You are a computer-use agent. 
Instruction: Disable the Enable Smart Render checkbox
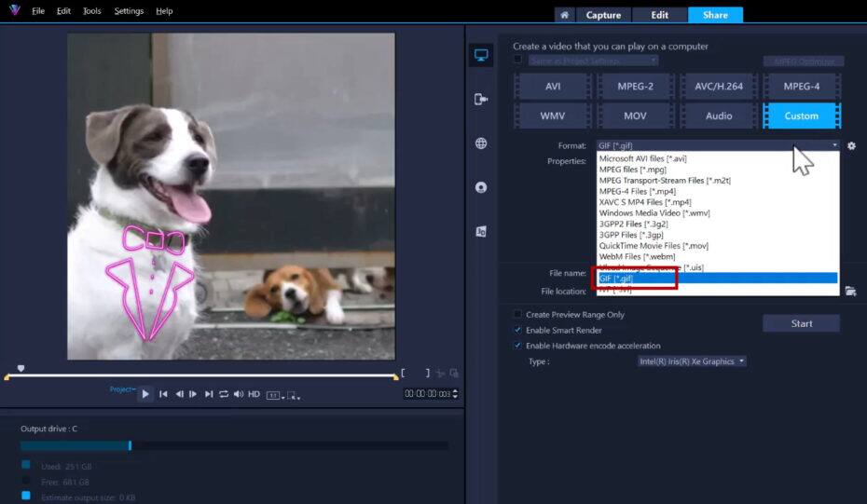(x=518, y=330)
